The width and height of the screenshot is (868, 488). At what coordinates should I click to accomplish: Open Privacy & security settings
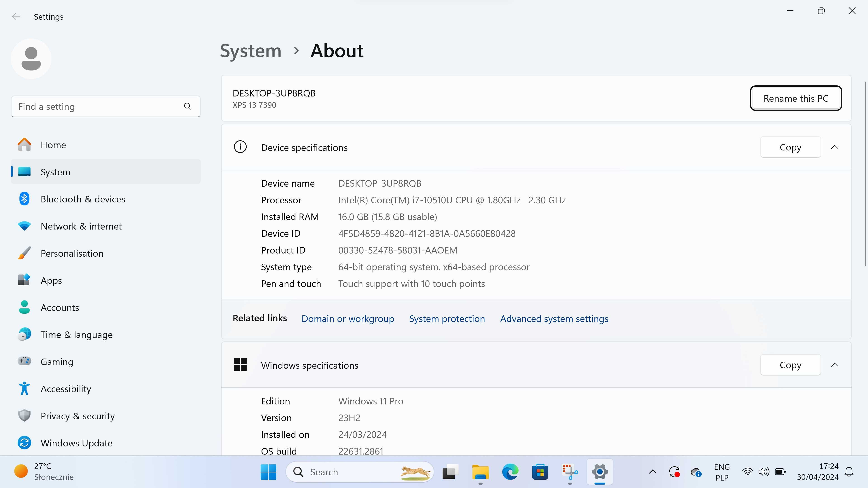(106, 416)
